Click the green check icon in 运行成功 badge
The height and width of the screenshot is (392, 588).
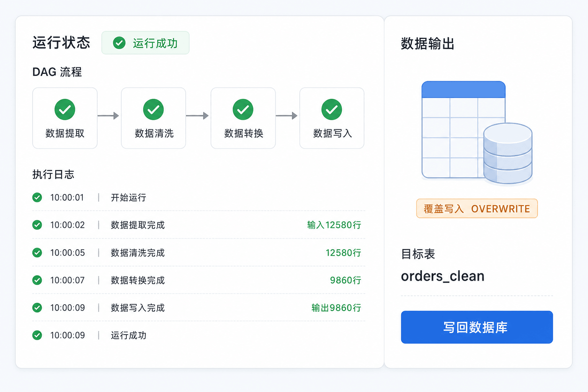pyautogui.click(x=119, y=43)
